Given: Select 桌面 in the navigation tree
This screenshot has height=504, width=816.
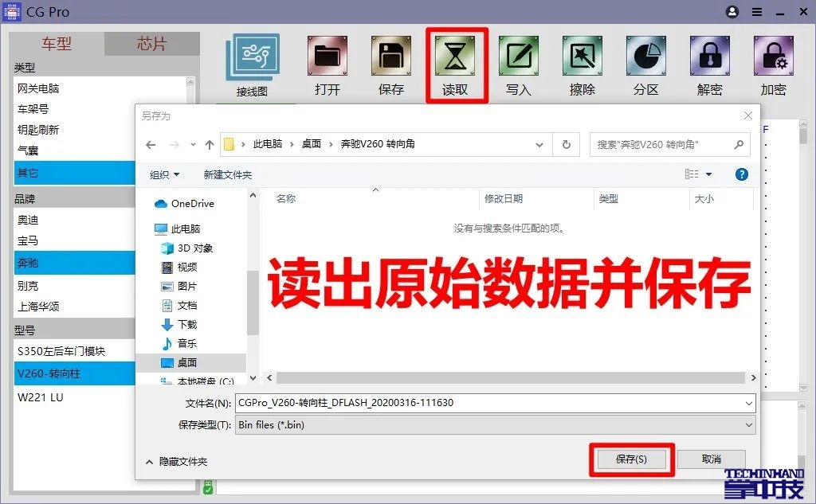Looking at the screenshot, I should pos(186,362).
